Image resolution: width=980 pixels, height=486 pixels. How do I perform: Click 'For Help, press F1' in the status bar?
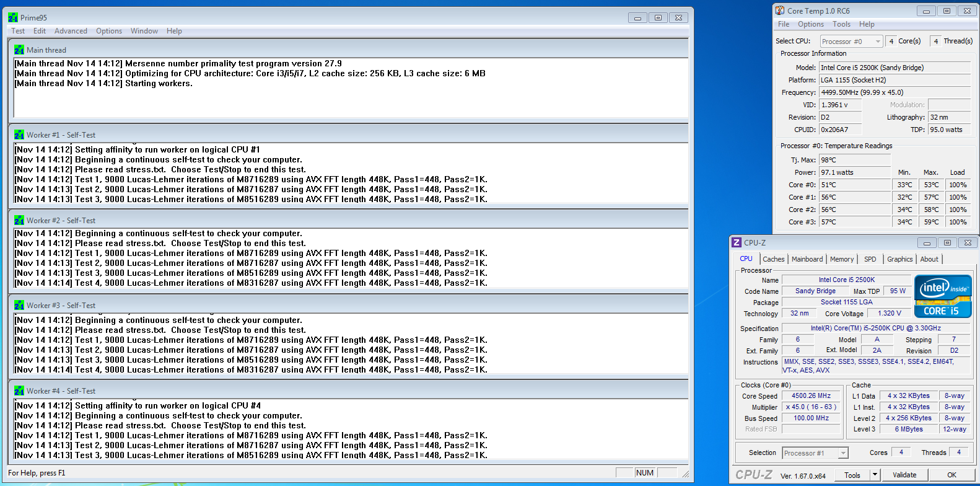click(x=37, y=473)
